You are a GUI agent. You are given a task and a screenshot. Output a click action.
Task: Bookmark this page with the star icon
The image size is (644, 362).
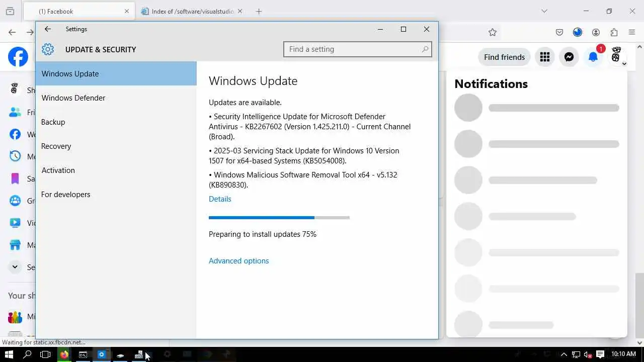coord(493,32)
